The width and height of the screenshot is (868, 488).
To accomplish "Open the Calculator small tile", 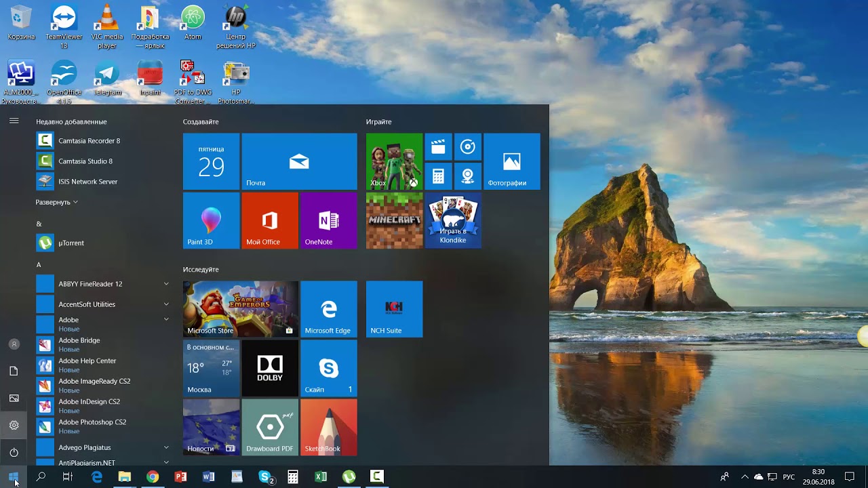I will (438, 176).
